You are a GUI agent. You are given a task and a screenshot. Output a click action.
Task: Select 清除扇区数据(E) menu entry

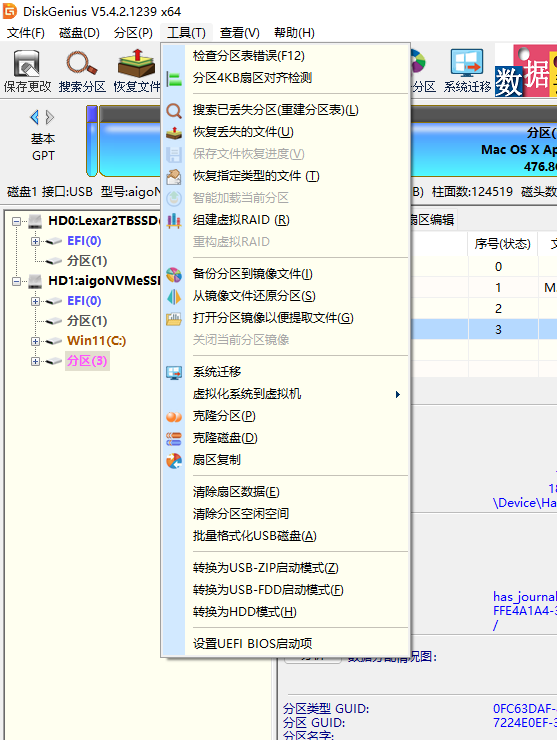285,492
